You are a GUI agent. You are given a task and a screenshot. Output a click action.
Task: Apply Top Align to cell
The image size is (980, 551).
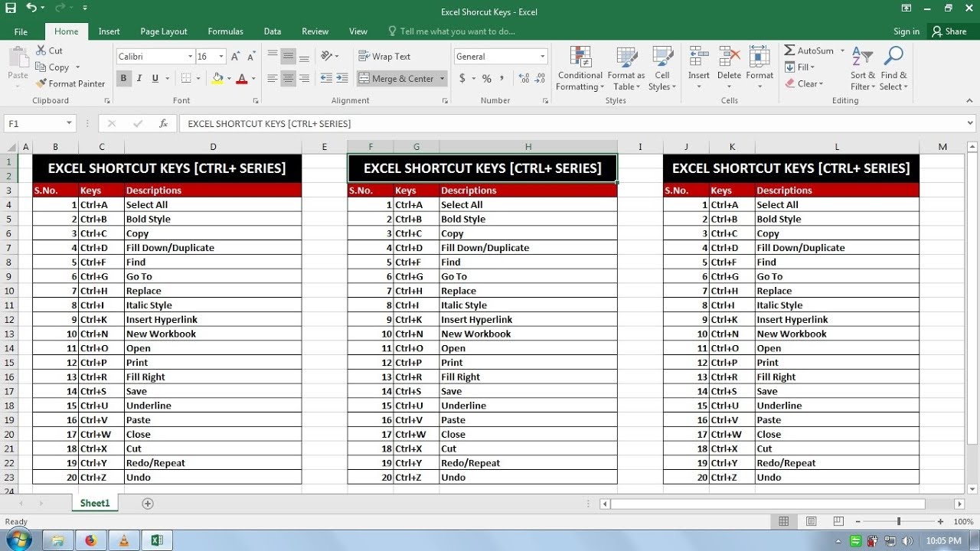(x=273, y=57)
